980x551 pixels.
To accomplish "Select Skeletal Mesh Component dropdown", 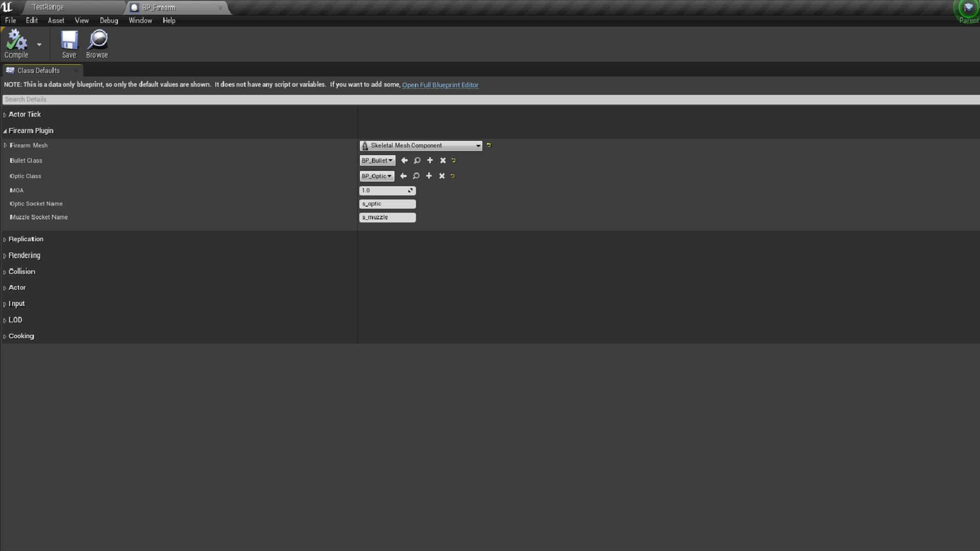I will click(x=421, y=145).
